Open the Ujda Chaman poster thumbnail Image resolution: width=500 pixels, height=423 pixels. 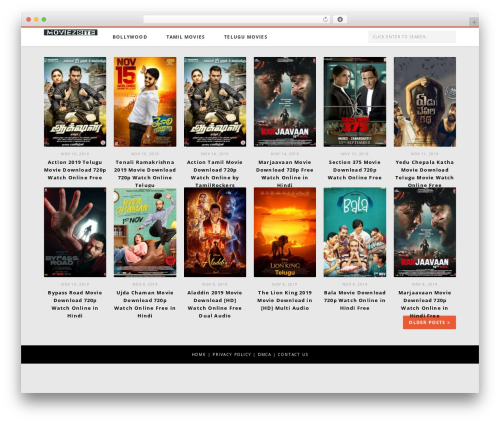145,232
